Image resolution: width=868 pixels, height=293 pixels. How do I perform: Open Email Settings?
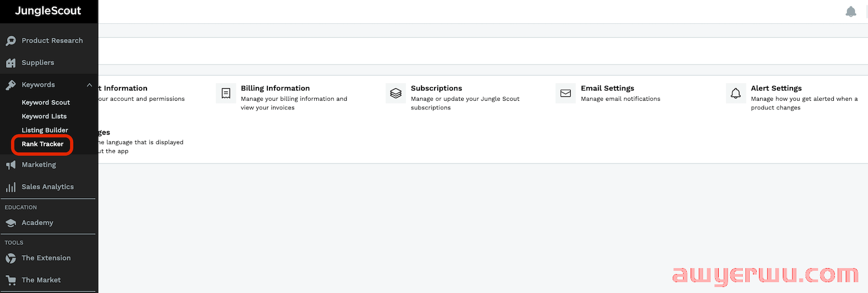pyautogui.click(x=607, y=88)
